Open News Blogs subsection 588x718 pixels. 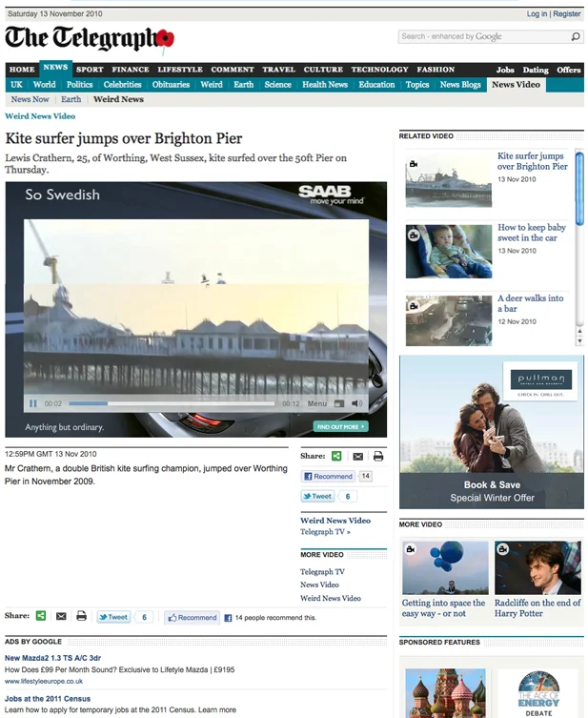tap(460, 85)
